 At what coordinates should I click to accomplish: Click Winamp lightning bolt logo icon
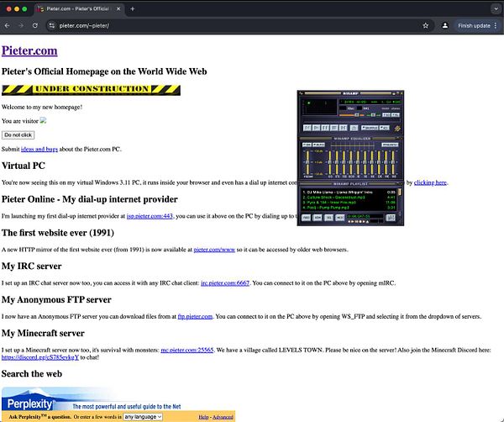[397, 129]
